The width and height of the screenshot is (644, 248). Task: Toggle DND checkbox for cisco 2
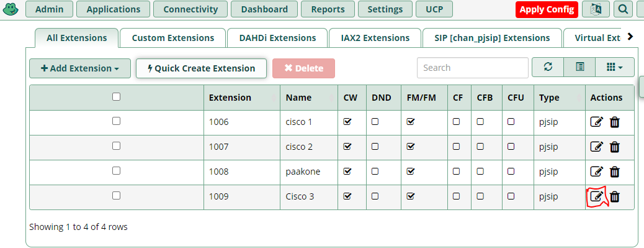[375, 147]
